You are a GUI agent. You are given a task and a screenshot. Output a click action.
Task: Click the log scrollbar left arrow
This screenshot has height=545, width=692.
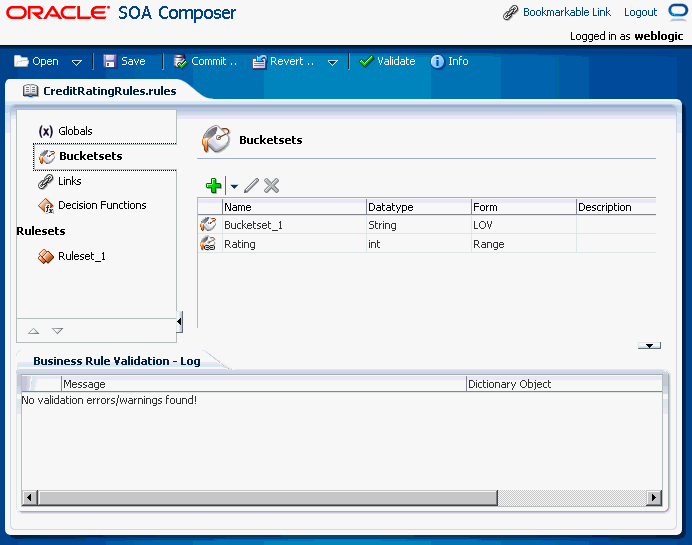(x=29, y=498)
